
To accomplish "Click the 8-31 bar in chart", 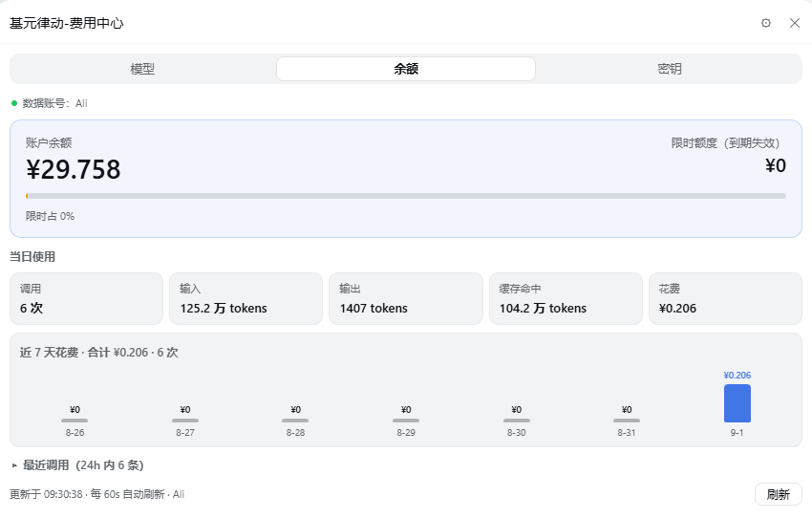I will (627, 421).
